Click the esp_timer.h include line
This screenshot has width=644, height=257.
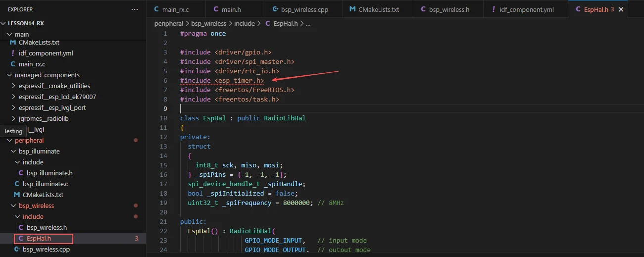(222, 80)
